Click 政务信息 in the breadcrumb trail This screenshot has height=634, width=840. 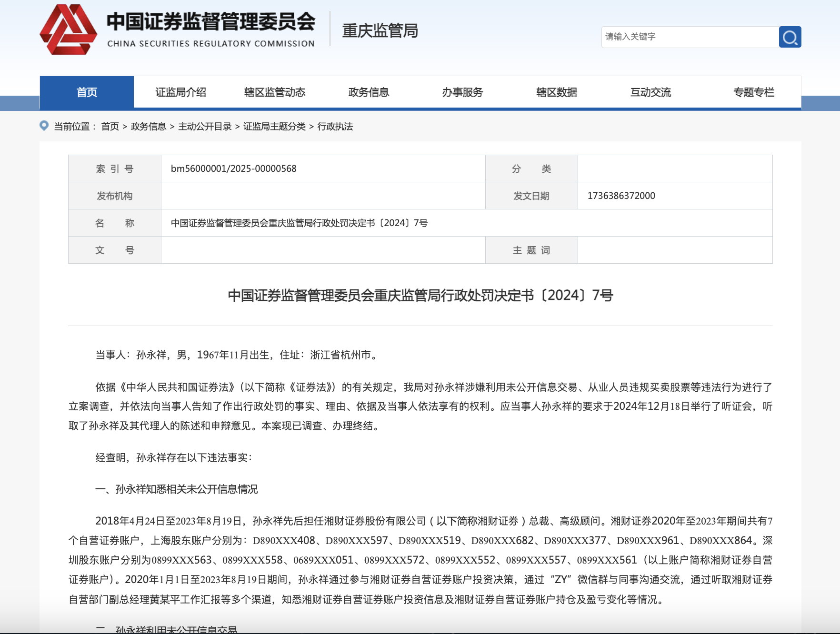click(x=150, y=127)
